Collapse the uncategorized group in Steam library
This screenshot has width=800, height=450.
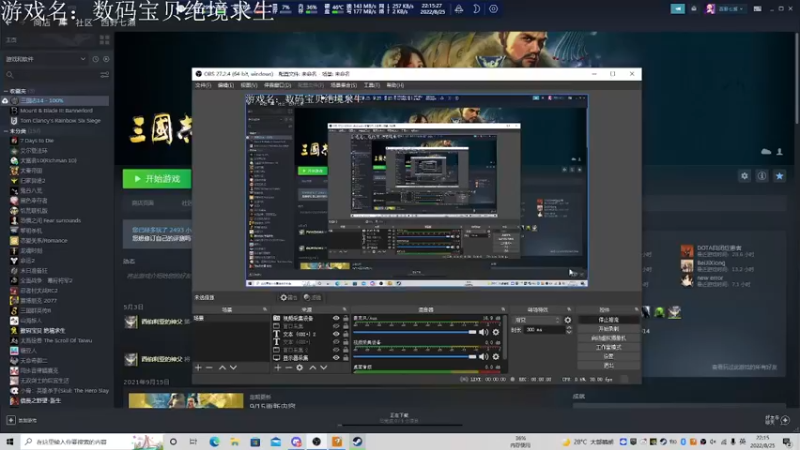[x=6, y=131]
